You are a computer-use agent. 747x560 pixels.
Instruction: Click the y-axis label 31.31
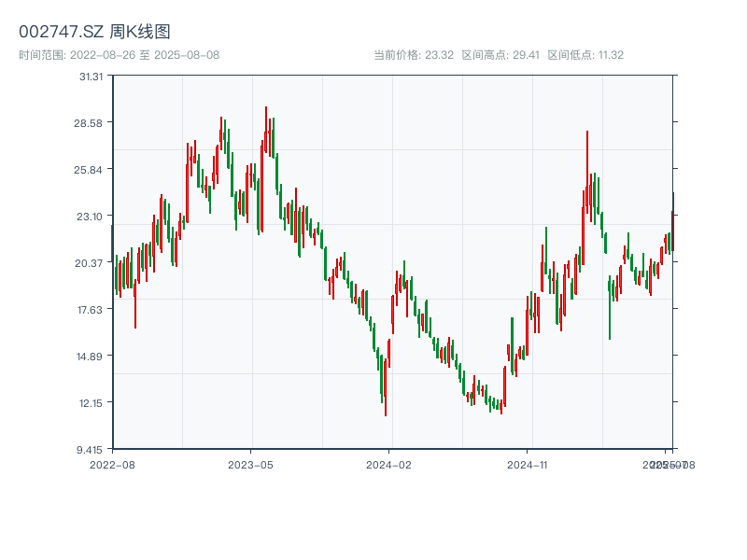[91, 77]
